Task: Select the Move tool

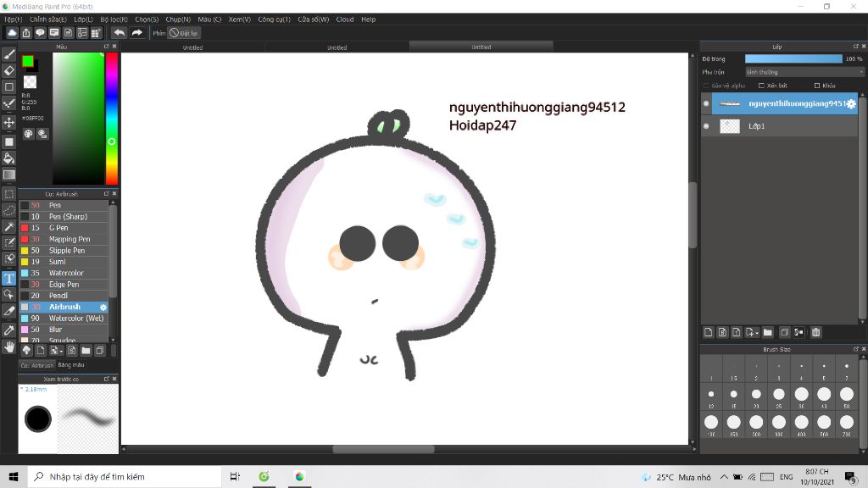Action: click(x=8, y=122)
